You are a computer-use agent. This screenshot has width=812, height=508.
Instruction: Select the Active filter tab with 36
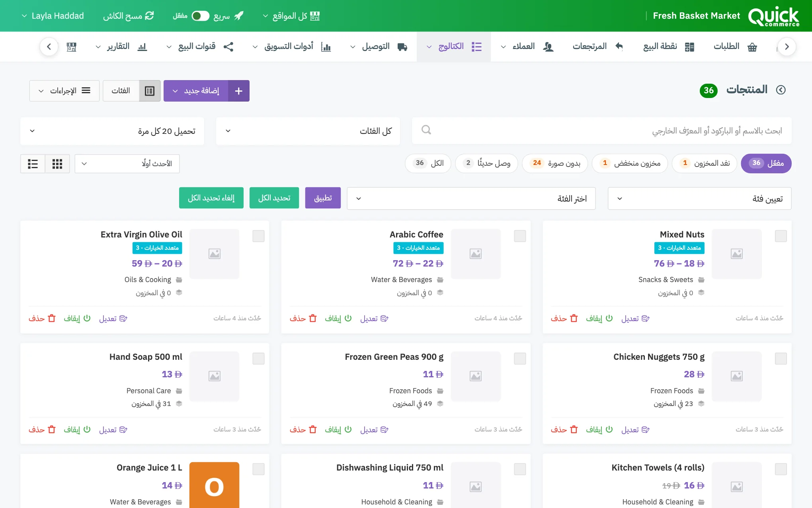pyautogui.click(x=766, y=163)
